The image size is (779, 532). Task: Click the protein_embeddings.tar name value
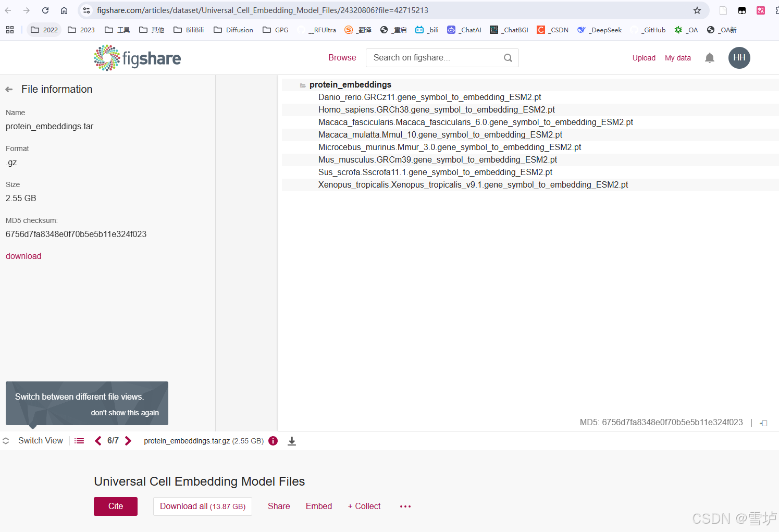pos(50,127)
